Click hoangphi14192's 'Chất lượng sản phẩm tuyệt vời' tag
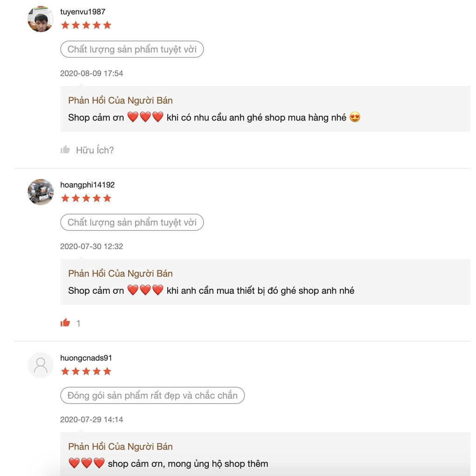The width and height of the screenshot is (476, 476). 132,222
